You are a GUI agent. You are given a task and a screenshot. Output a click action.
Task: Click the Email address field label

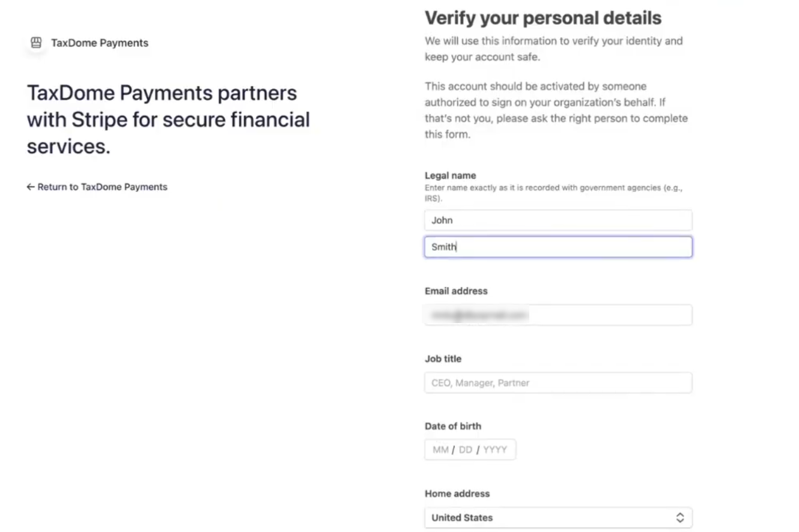(x=456, y=291)
